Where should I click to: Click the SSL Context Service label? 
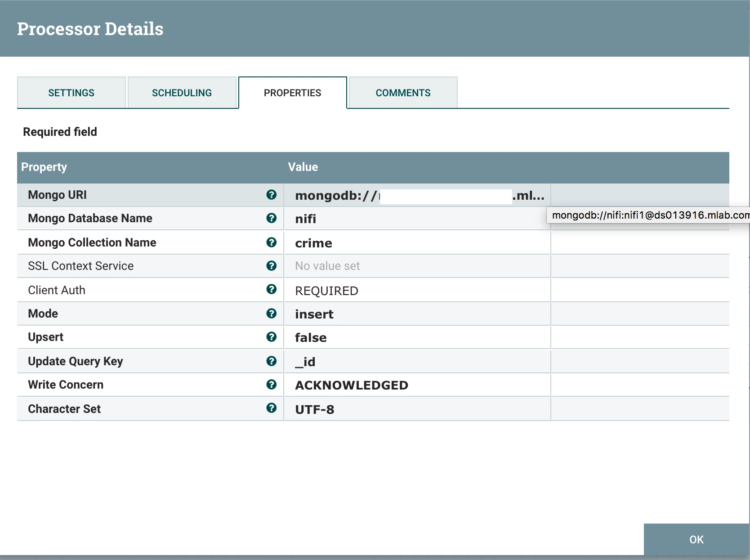pos(81,266)
